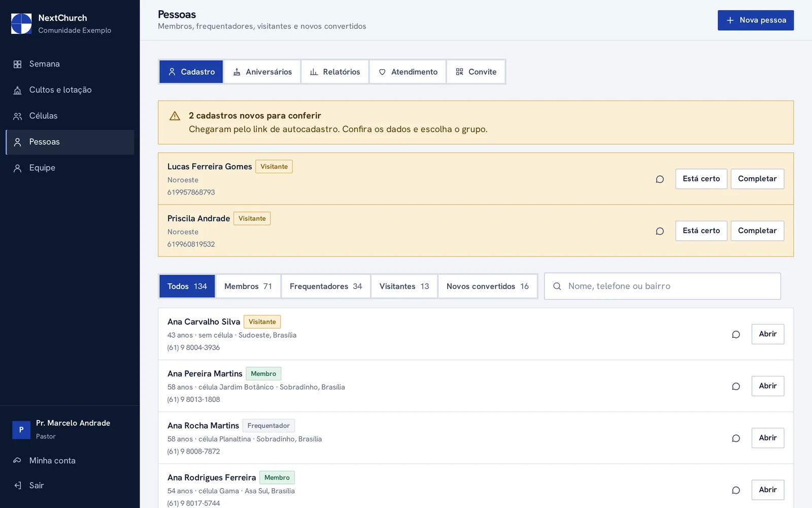812x508 pixels.
Task: Click phone (61) 9 8008-7872
Action: pyautogui.click(x=193, y=451)
